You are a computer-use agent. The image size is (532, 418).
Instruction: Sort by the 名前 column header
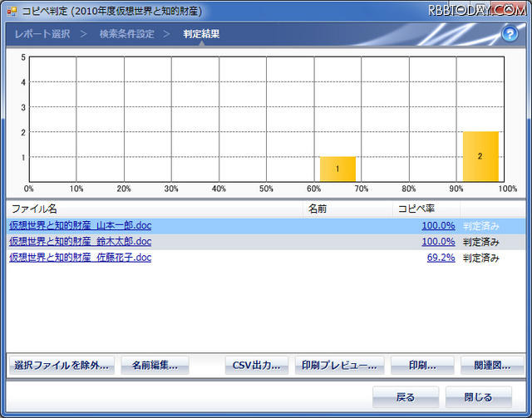347,209
